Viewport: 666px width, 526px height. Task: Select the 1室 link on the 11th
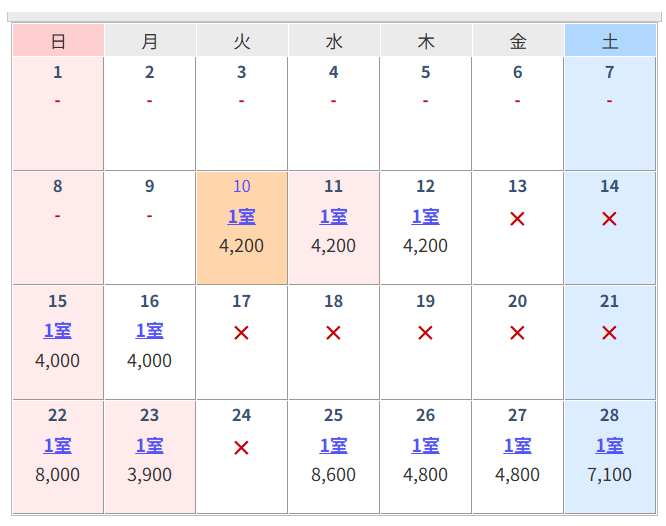[x=333, y=216]
